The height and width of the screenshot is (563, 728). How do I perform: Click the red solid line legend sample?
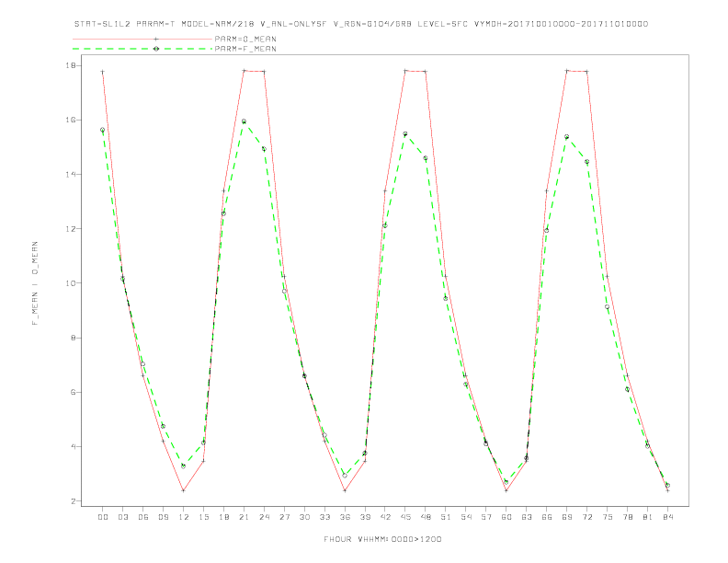pyautogui.click(x=142, y=39)
